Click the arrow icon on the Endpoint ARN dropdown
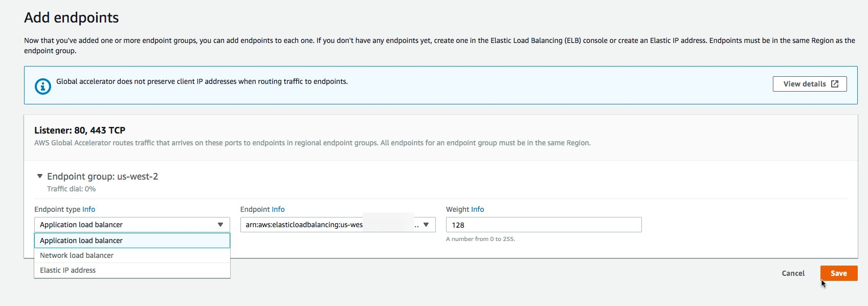868x306 pixels. point(426,225)
